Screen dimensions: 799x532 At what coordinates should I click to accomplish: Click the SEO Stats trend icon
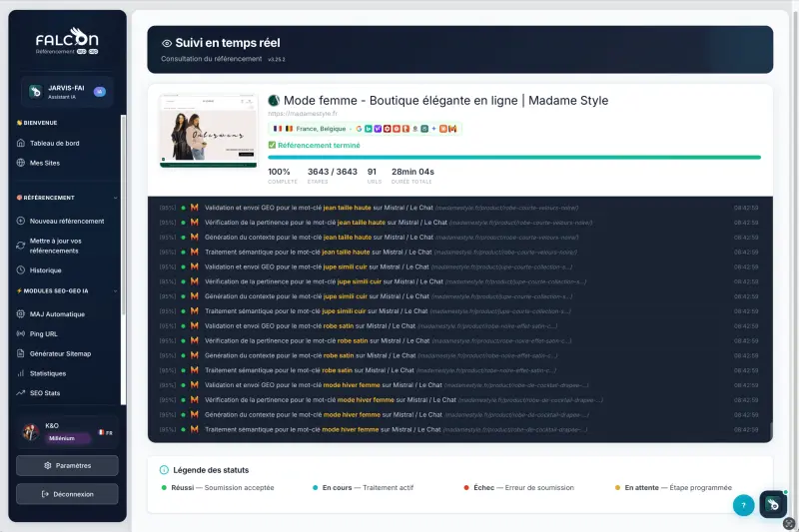coord(21,393)
